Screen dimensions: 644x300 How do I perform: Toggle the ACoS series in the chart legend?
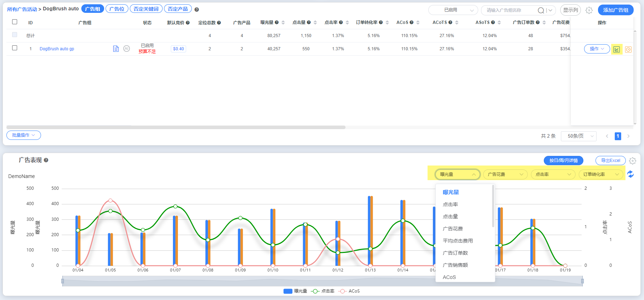[x=349, y=291]
